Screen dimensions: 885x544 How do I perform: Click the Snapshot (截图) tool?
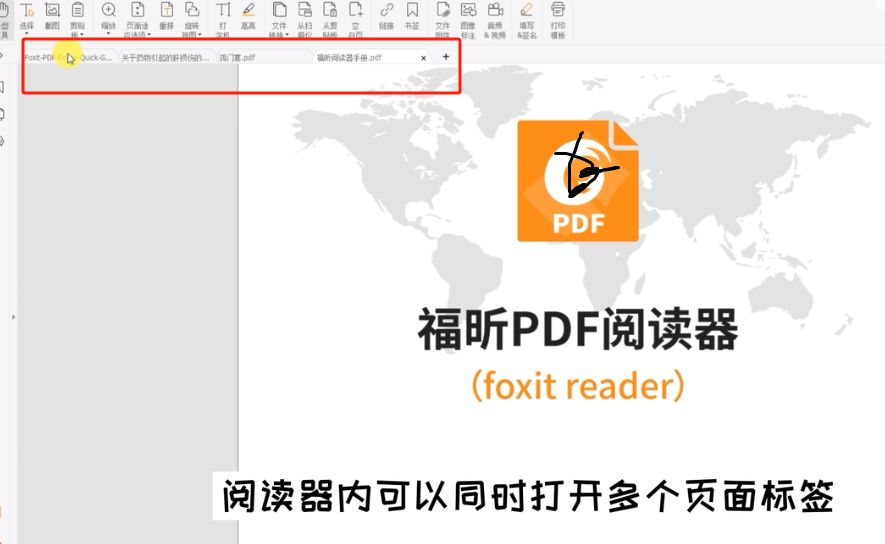coord(52,16)
